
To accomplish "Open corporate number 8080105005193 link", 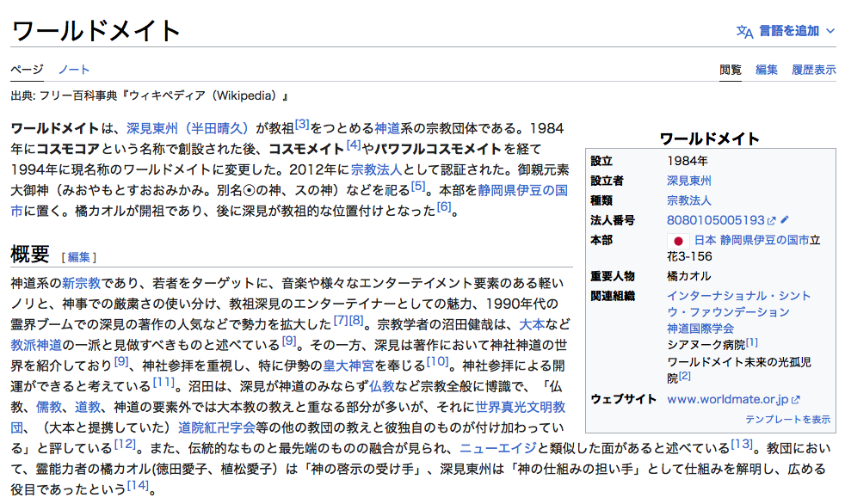I will (716, 220).
